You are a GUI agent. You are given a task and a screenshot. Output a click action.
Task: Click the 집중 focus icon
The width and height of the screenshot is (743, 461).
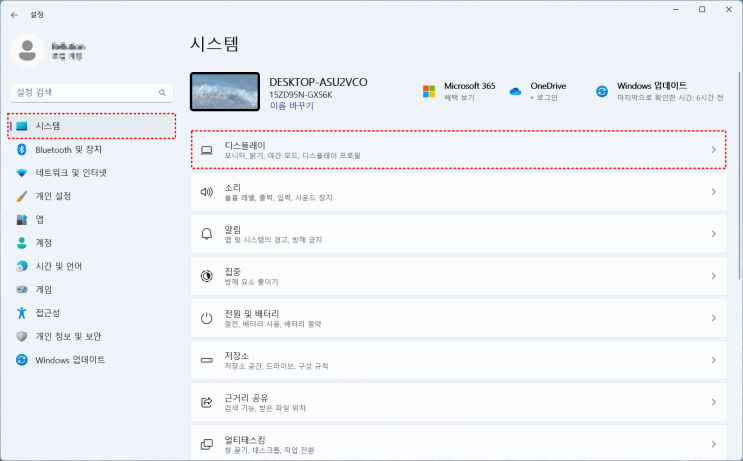(207, 276)
